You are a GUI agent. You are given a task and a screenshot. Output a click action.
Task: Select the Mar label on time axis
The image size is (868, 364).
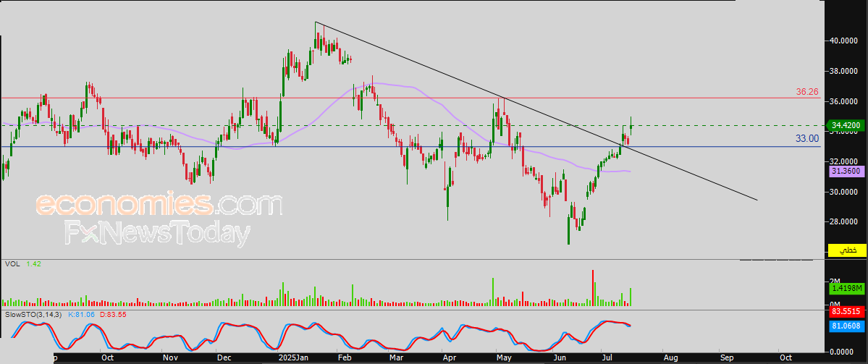[x=395, y=358]
